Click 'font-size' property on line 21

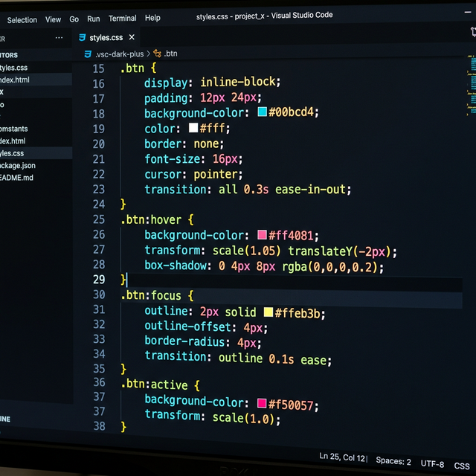(x=173, y=158)
